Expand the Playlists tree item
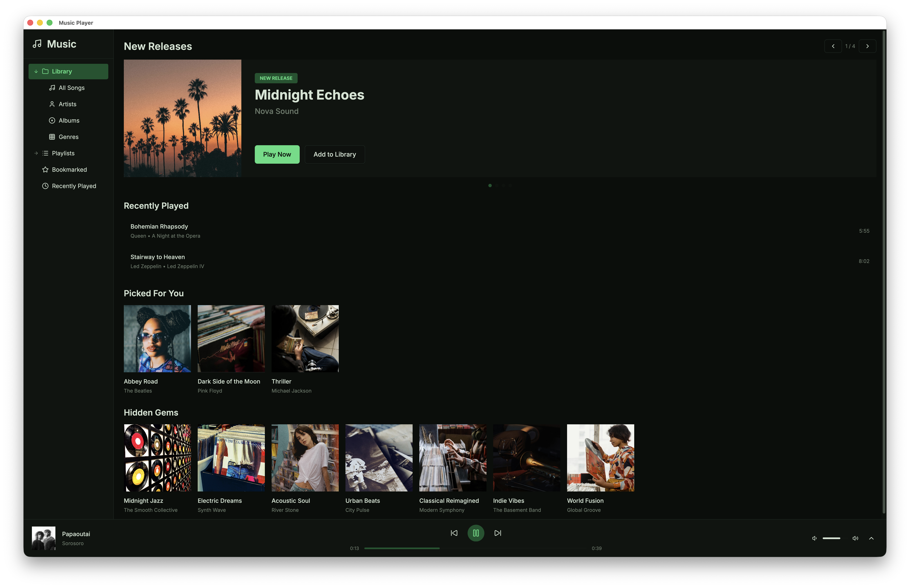The width and height of the screenshot is (910, 588). tap(36, 153)
